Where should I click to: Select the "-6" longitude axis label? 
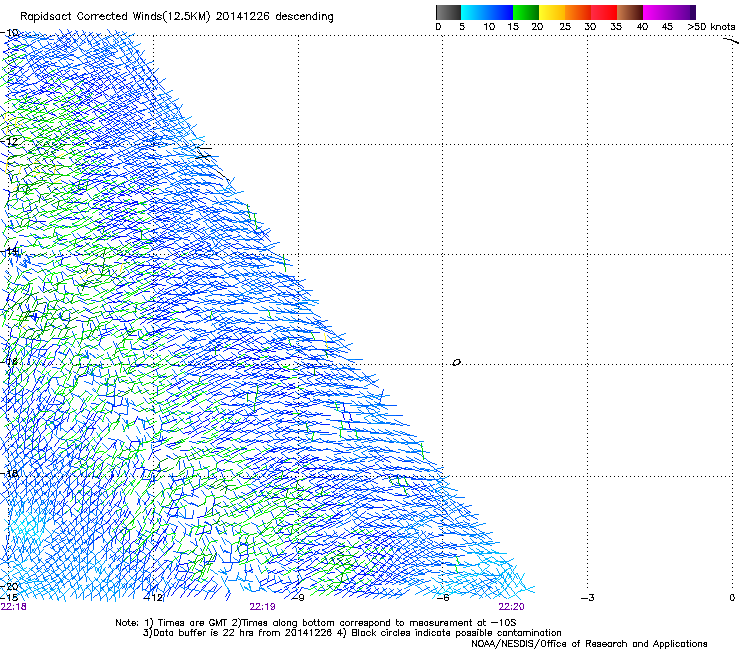[x=443, y=598]
